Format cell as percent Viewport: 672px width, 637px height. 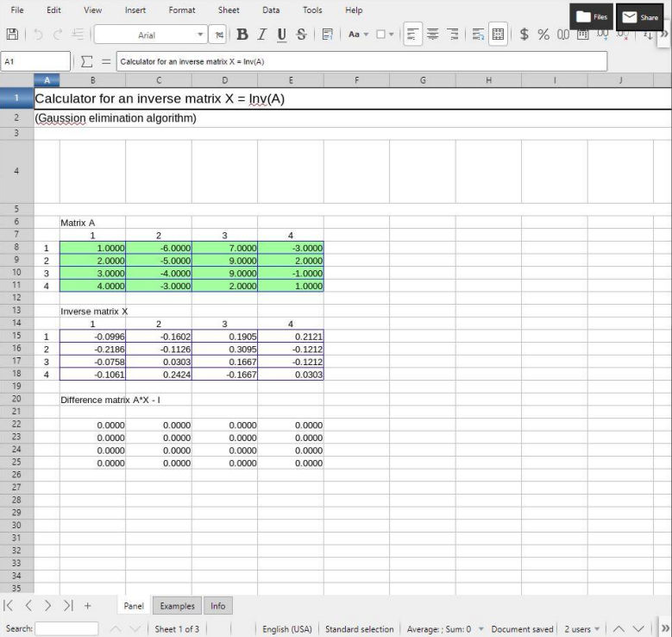pyautogui.click(x=543, y=35)
